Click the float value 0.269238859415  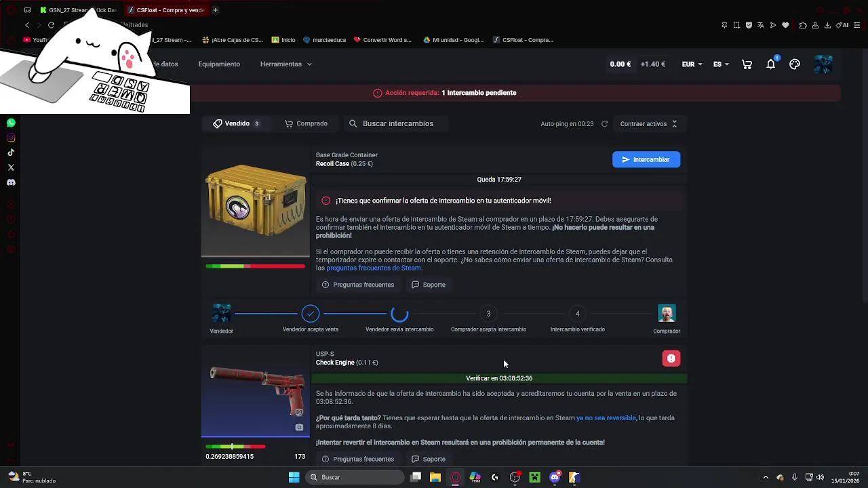point(230,457)
